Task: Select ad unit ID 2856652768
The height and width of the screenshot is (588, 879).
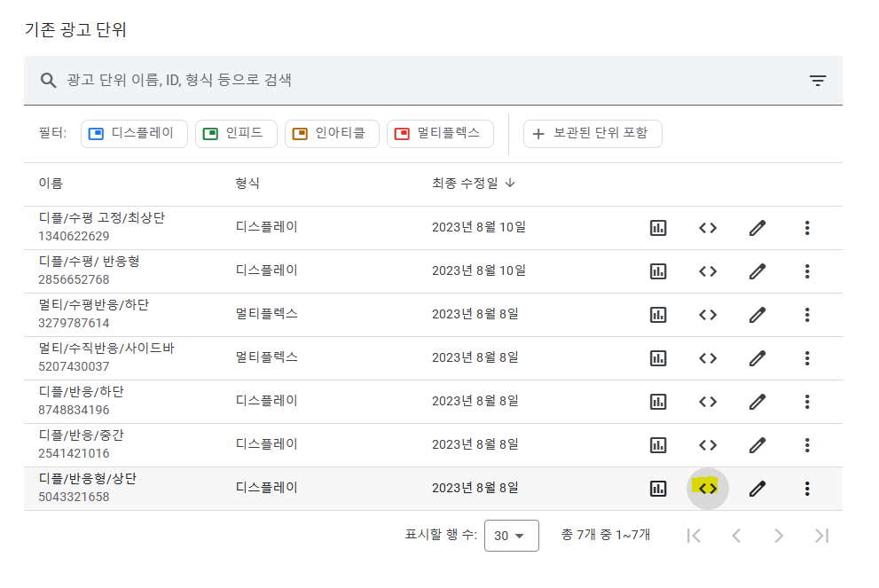Action: (74, 279)
